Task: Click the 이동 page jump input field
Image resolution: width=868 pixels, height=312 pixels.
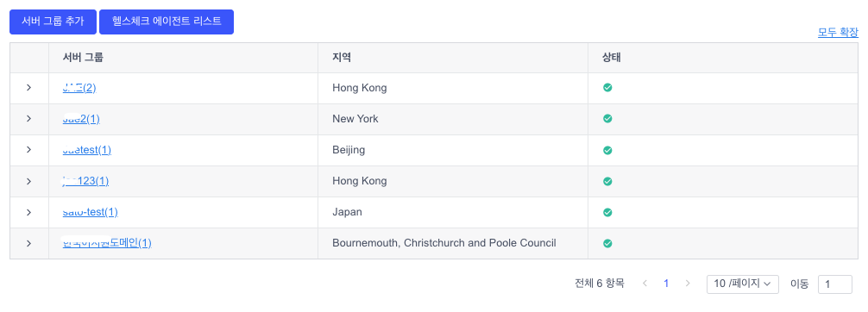Action: point(835,284)
